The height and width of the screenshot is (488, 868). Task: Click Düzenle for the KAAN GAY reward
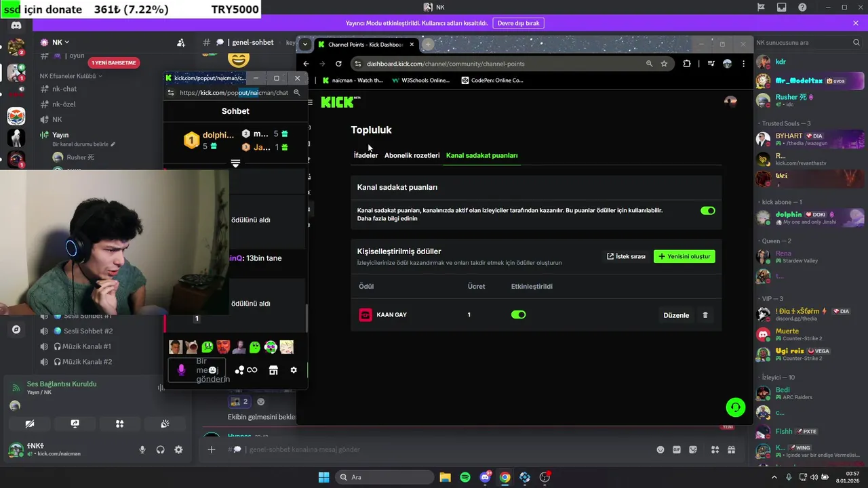(676, 315)
